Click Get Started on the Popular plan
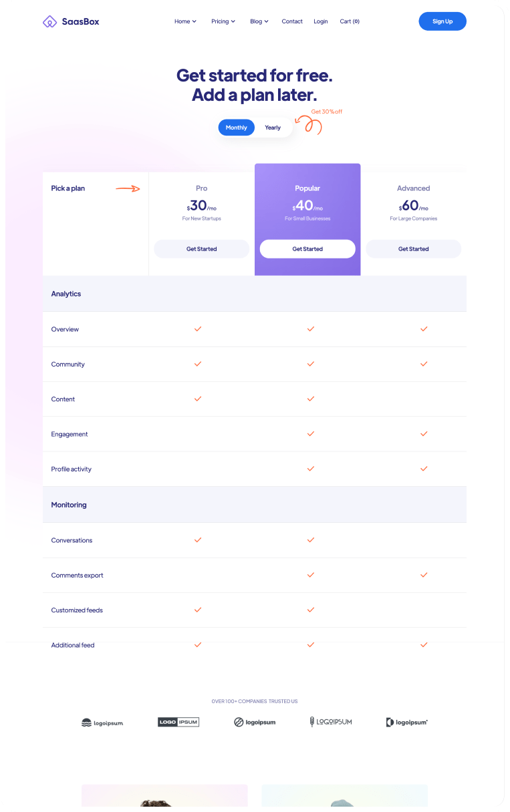This screenshot has height=812, width=510. coord(307,249)
